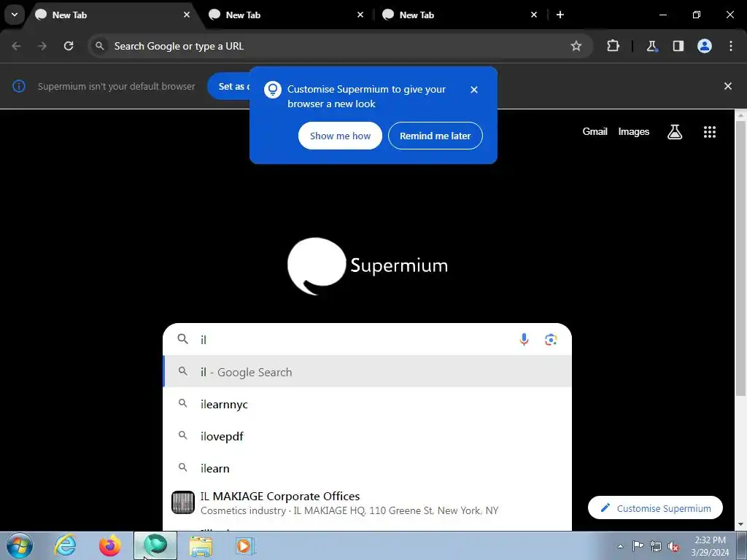Select IL MAKIAGE Corporate Offices suggestion
This screenshot has height=560, width=747.
tap(368, 503)
